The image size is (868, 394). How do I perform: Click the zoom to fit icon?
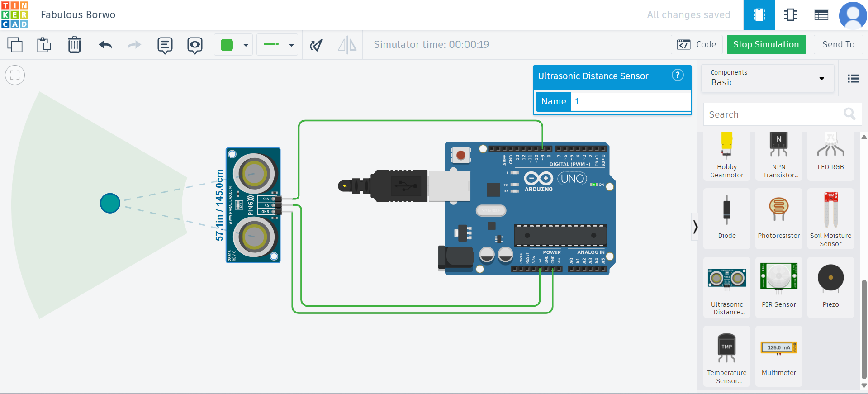15,75
